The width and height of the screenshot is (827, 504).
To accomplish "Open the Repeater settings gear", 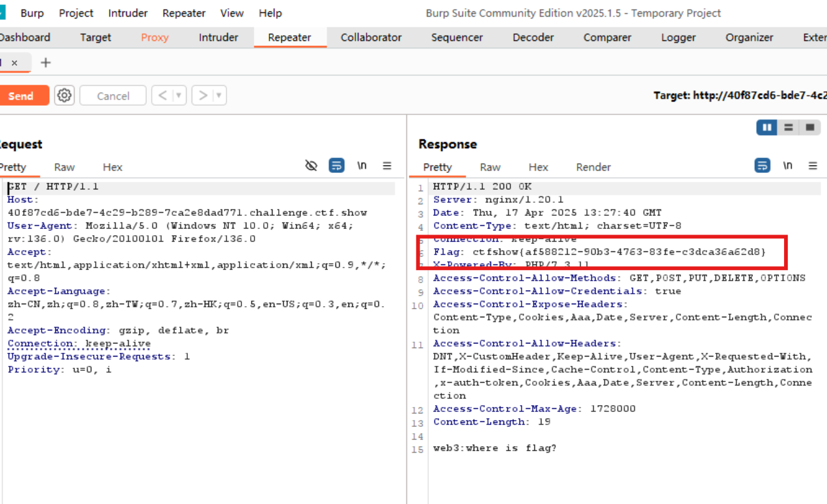I will [65, 96].
